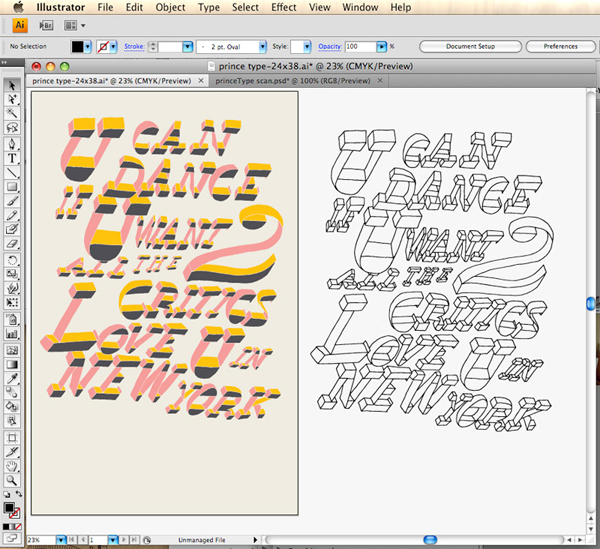Select the Warp tool
Viewport: 600px width, 549px height.
12,288
